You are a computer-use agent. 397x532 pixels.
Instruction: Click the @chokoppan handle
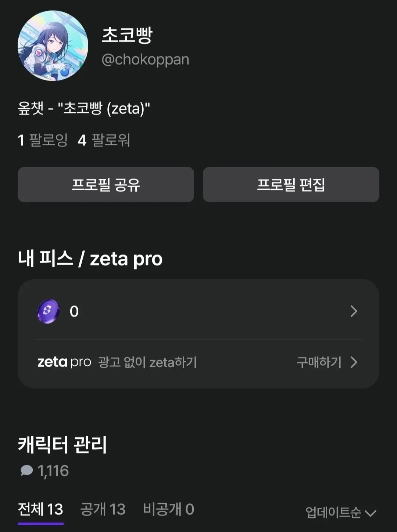(x=145, y=59)
